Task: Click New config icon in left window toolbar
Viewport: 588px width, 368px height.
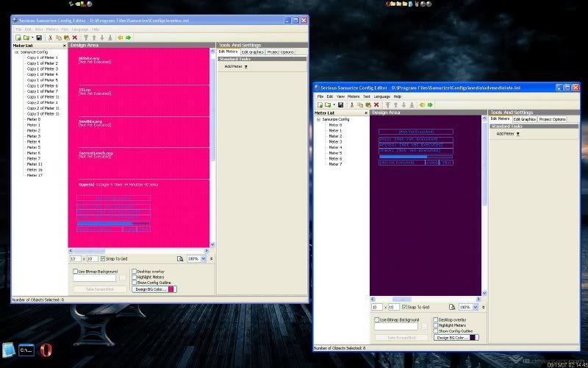Action: pyautogui.click(x=18, y=38)
